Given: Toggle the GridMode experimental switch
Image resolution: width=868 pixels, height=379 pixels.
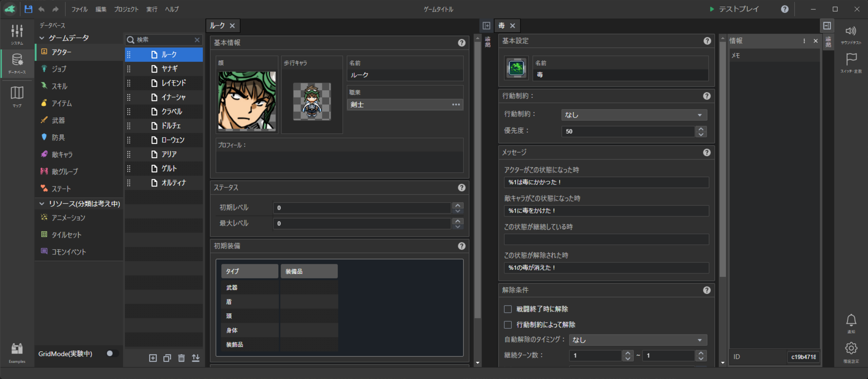Looking at the screenshot, I should [x=112, y=353].
